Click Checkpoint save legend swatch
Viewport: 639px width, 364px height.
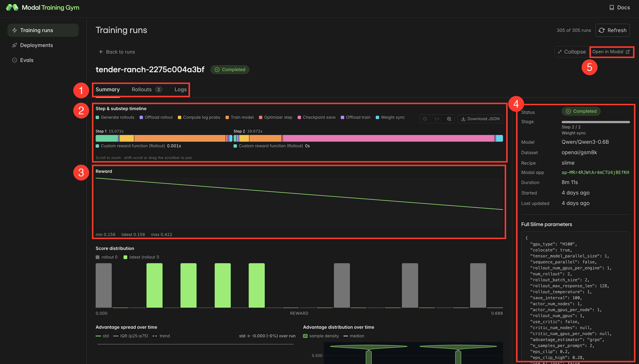[299, 117]
